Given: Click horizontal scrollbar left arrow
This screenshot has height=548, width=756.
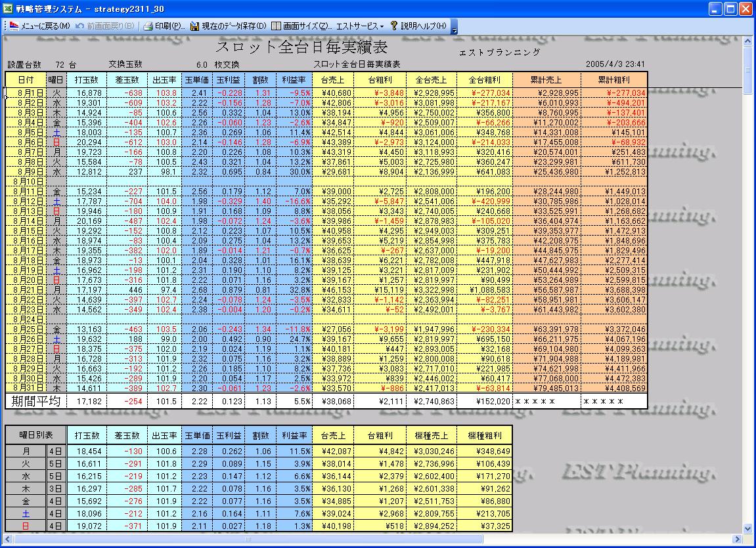Looking at the screenshot, I should point(8,539).
